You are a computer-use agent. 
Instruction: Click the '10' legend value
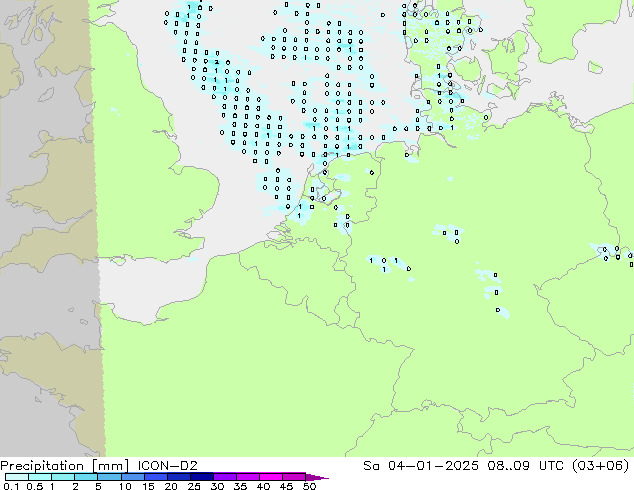[125, 486]
